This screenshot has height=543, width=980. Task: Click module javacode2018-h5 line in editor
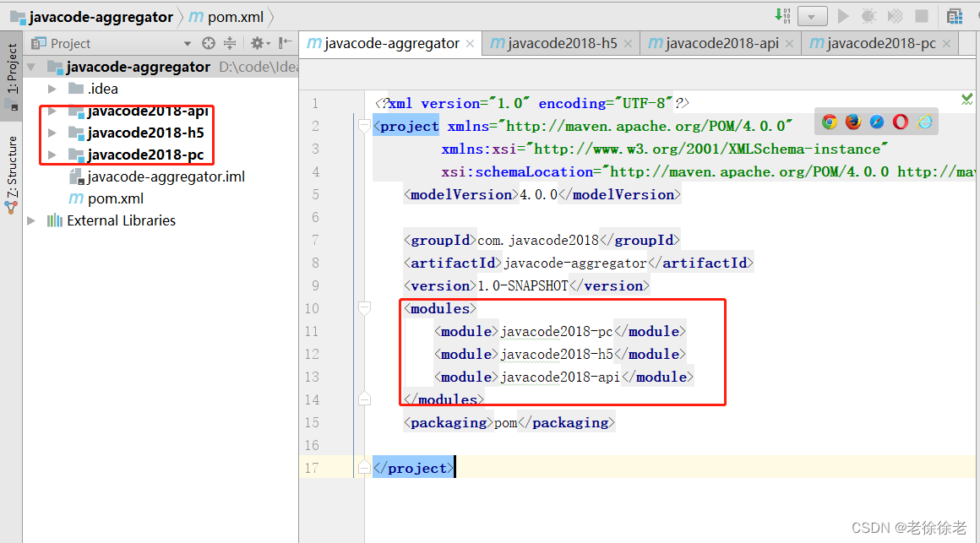[560, 354]
